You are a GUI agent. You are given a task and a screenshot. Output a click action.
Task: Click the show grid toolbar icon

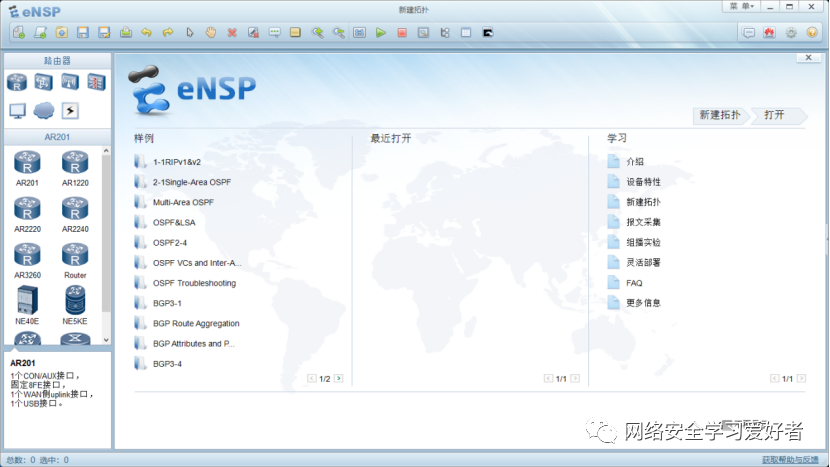click(466, 33)
